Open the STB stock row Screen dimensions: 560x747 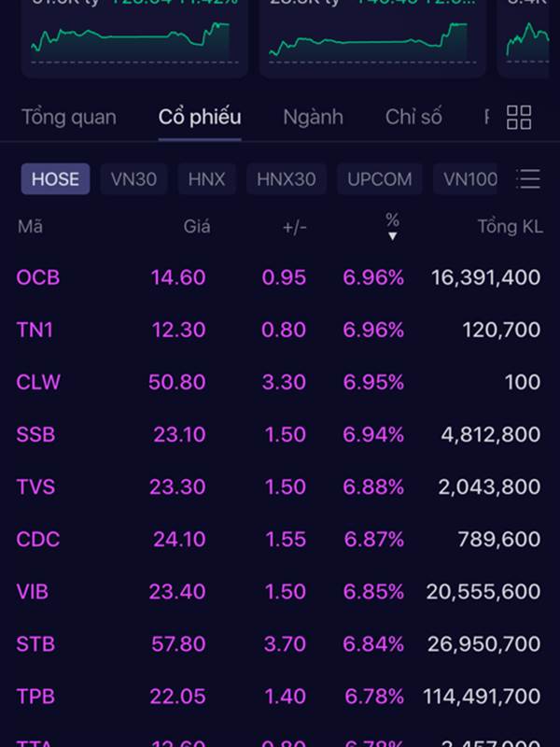(279, 644)
